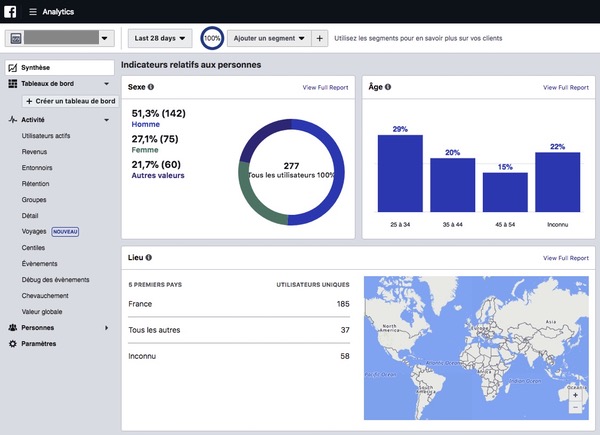Click the info icon next to Sexe
The height and width of the screenshot is (435, 600).
click(x=151, y=87)
